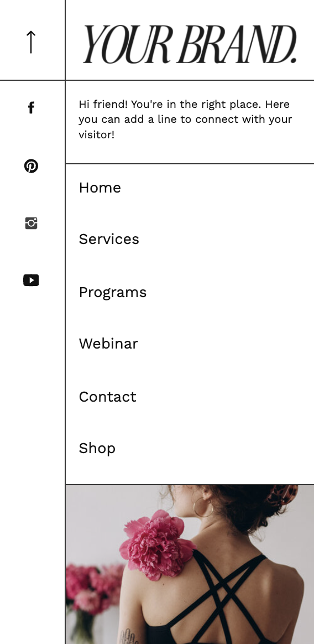Screen dimensions: 314x644
Task: Click the arm tattoo in photo
Action: [129, 636]
